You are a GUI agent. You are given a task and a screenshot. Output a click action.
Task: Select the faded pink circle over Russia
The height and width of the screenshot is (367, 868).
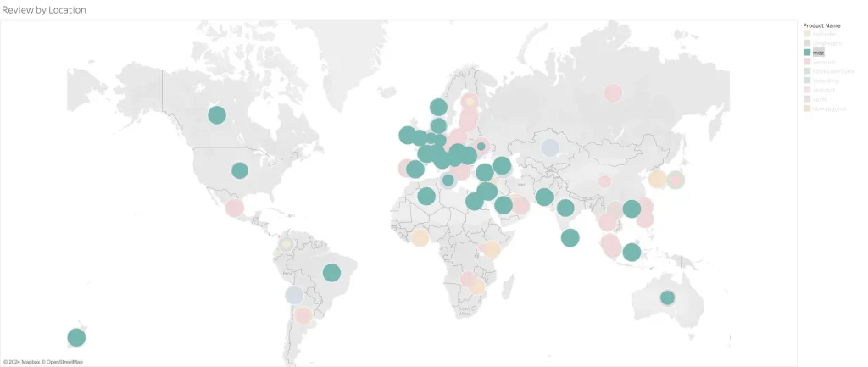coord(613,93)
